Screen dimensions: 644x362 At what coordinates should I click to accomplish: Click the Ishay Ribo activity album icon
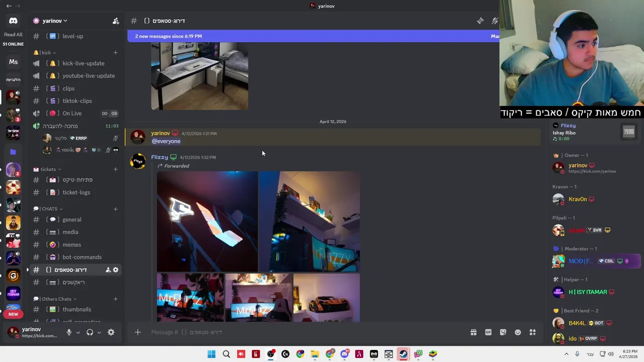pos(628,132)
